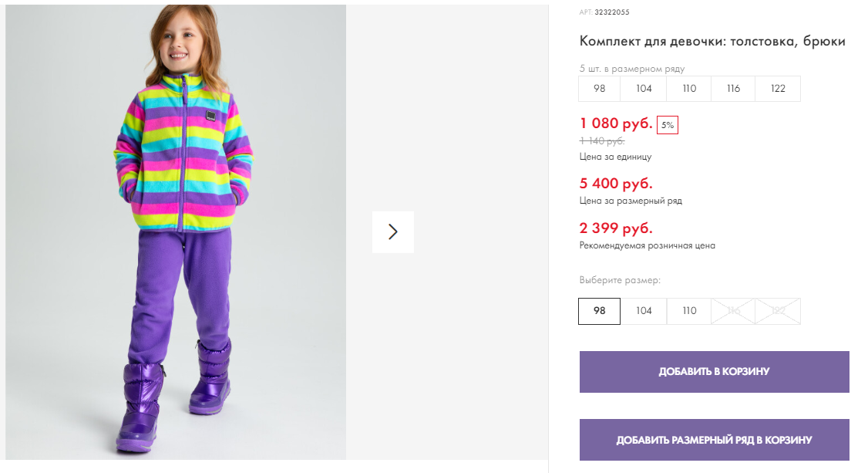
Task: Select size 98 under Выберите размер
Action: point(599,311)
